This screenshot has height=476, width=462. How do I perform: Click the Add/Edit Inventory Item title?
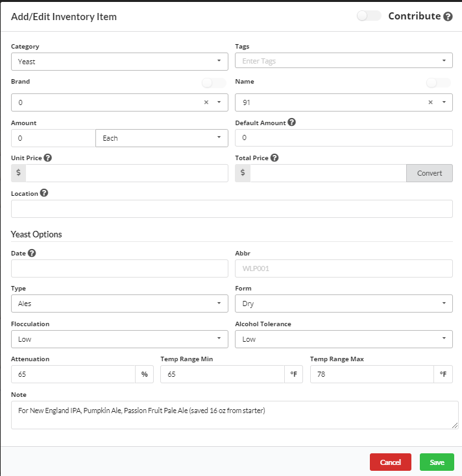[64, 17]
